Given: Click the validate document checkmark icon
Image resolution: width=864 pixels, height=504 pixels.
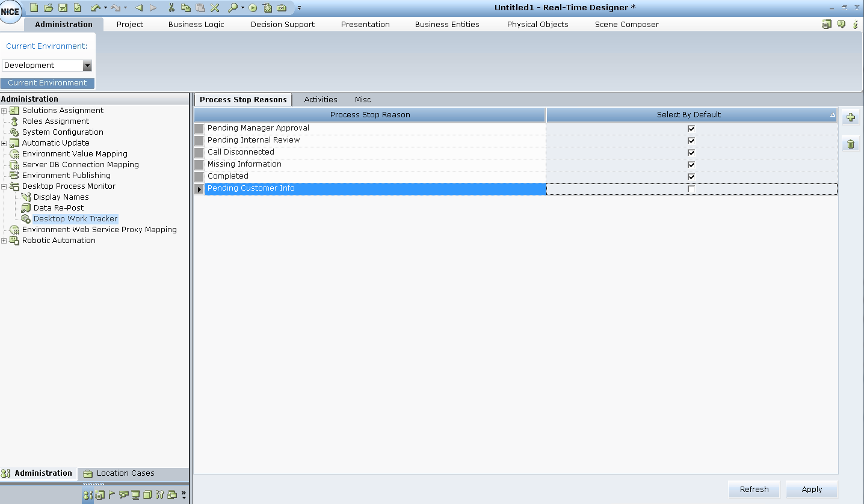Looking at the screenshot, I should (x=78, y=8).
